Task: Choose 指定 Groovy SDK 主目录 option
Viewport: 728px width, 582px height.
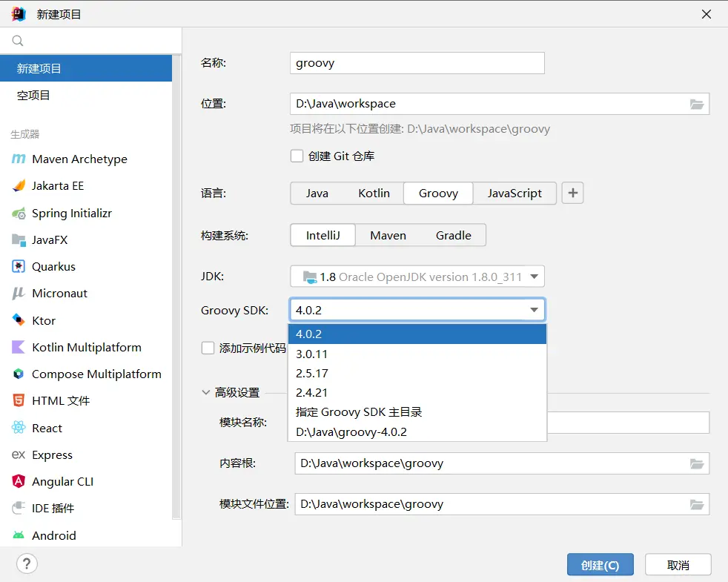Action: (x=417, y=412)
